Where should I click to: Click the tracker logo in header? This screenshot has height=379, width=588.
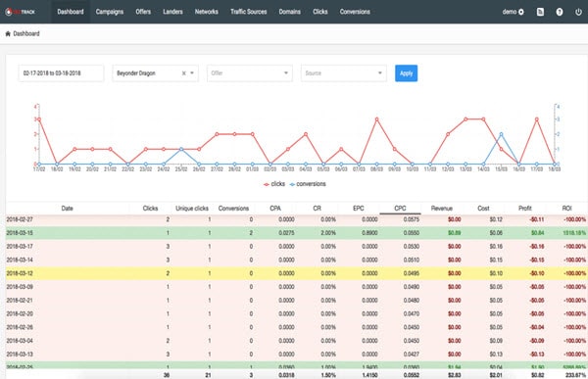point(21,12)
